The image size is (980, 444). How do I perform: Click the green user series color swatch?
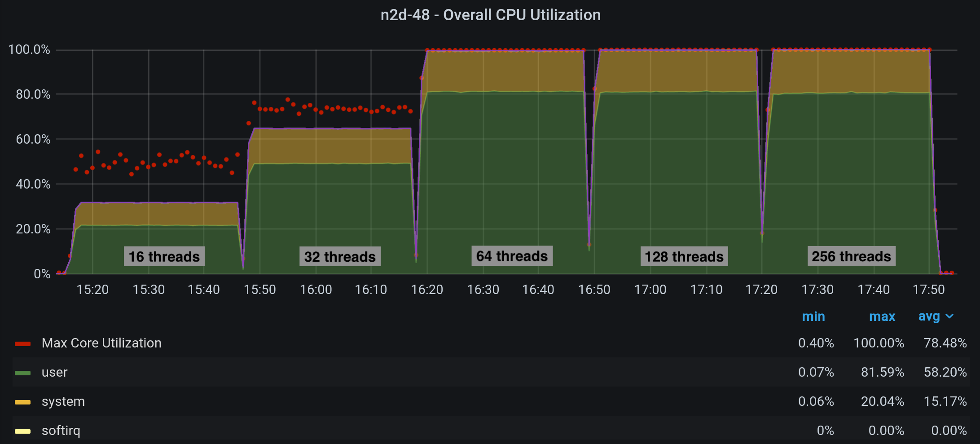(22, 373)
